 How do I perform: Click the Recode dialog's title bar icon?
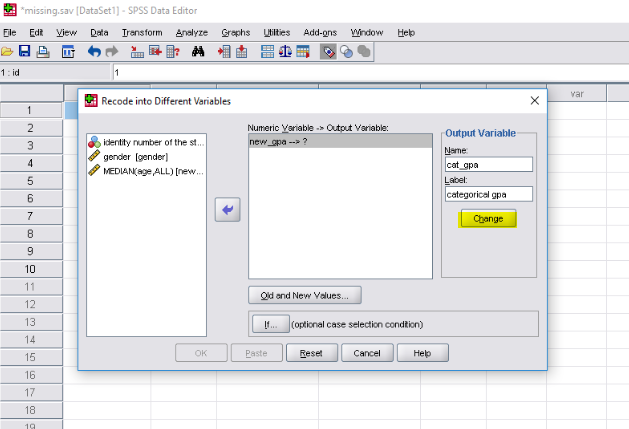(x=91, y=101)
